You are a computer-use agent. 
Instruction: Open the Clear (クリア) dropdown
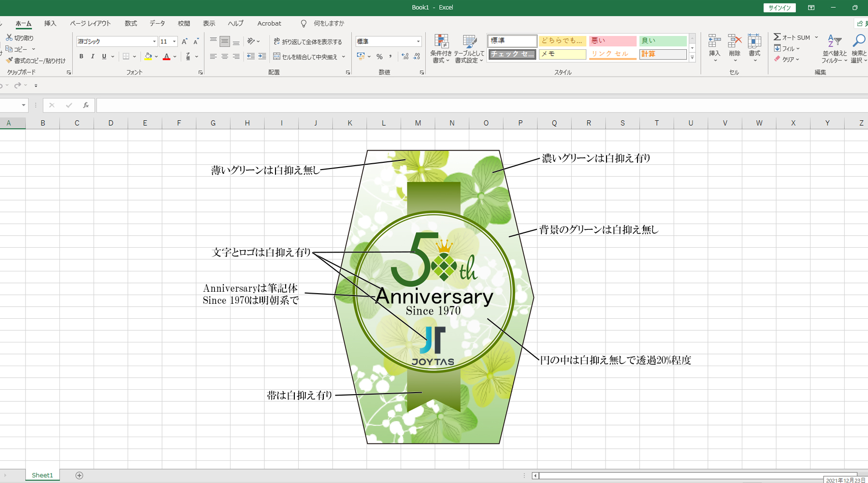(787, 59)
